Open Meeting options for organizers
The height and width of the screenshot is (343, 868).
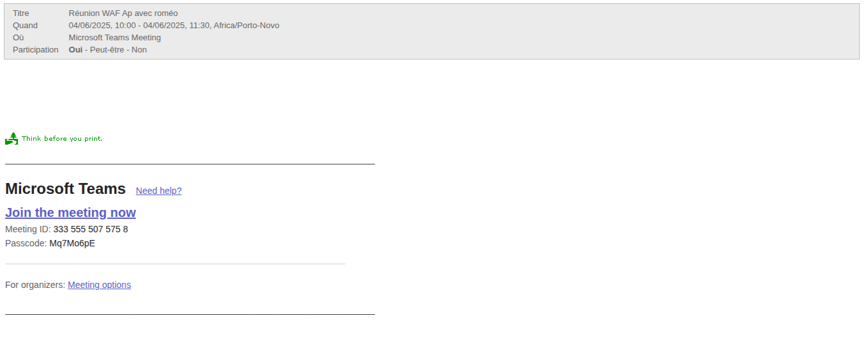(x=99, y=285)
